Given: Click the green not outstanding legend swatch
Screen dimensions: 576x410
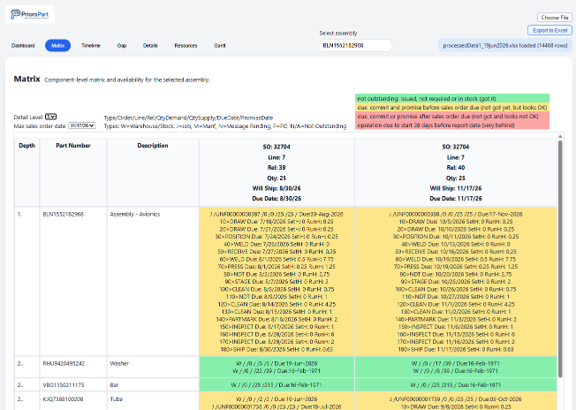Looking at the screenshot, I should 452,98.
